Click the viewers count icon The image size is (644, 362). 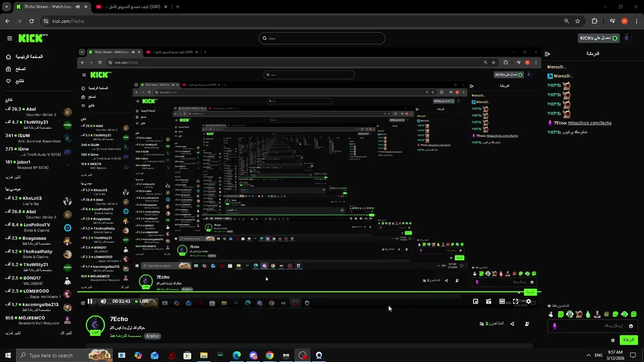(481, 324)
